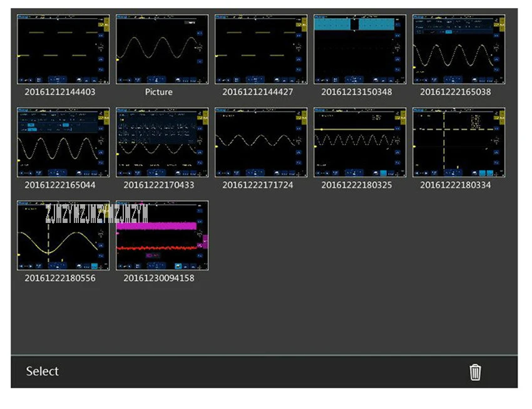Click the 20161212144403 file name label
The image size is (532, 409).
60,92
